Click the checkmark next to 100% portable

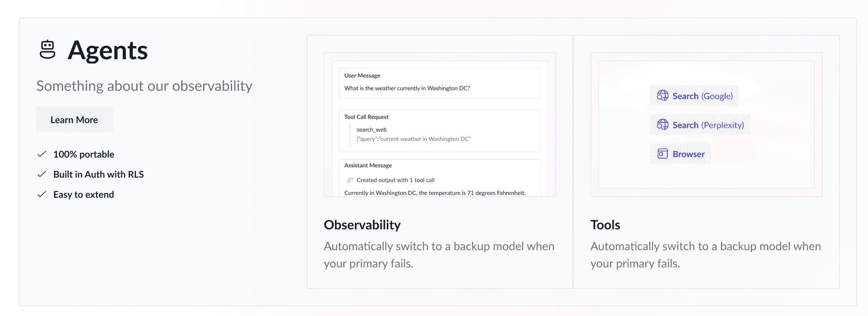tap(42, 154)
